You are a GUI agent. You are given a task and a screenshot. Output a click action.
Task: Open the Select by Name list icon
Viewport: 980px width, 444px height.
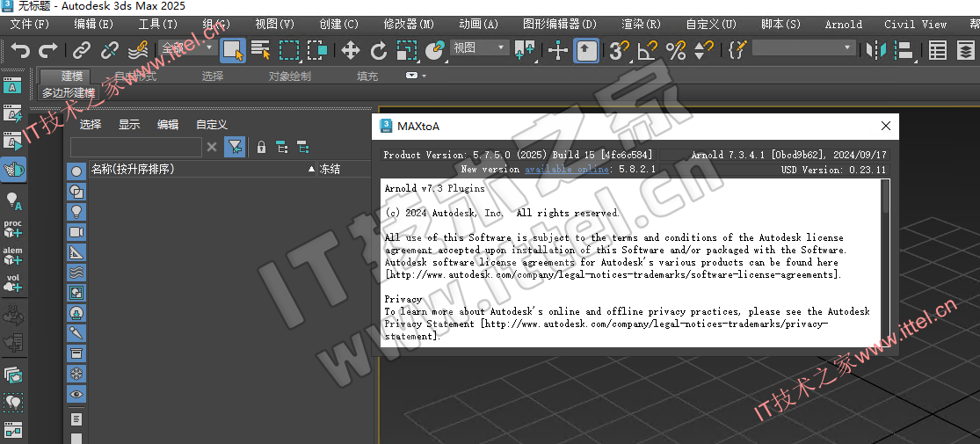(x=261, y=50)
